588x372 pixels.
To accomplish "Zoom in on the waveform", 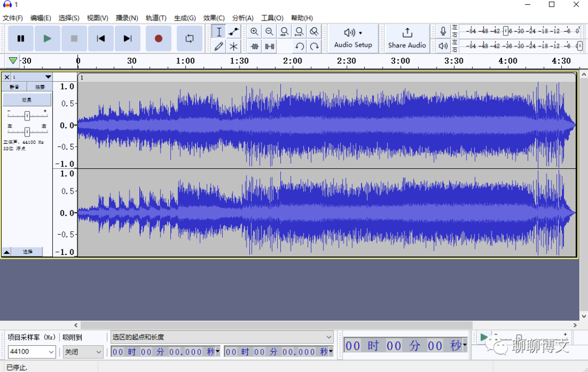I will (x=254, y=32).
